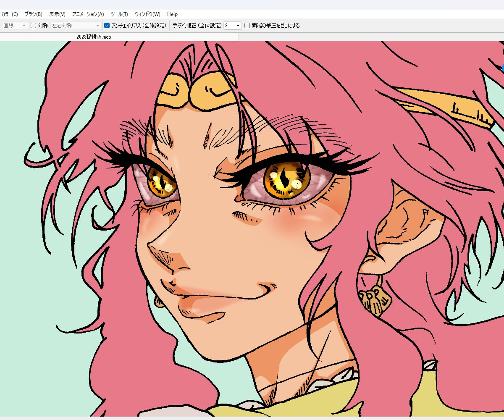Screen dimensions: 504x420
Task: Toggle the アンチエイリアス checkbox
Action: [x=107, y=26]
